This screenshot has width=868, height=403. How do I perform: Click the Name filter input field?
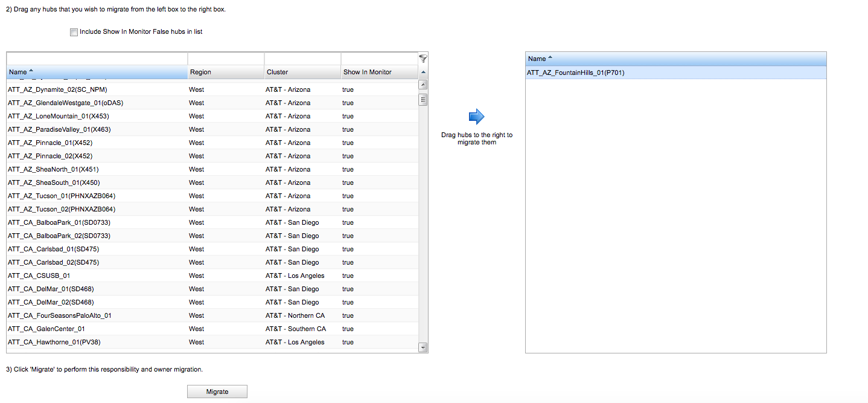coord(97,59)
